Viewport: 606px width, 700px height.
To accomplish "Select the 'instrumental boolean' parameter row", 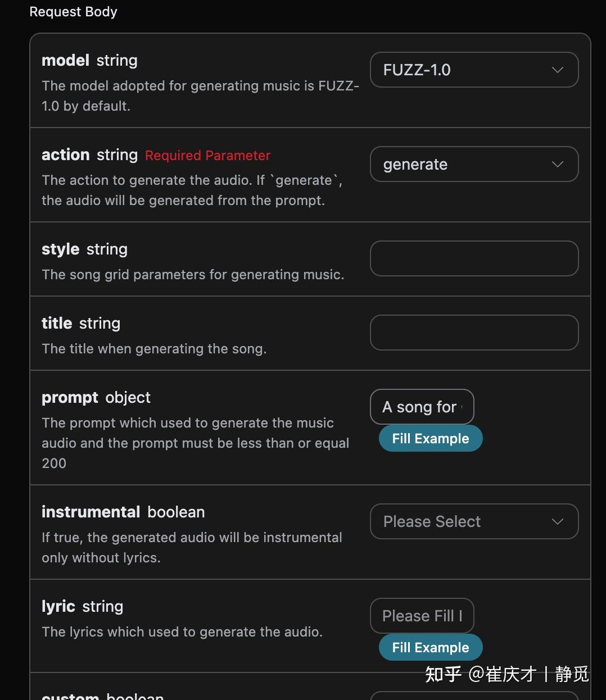I will click(x=123, y=512).
